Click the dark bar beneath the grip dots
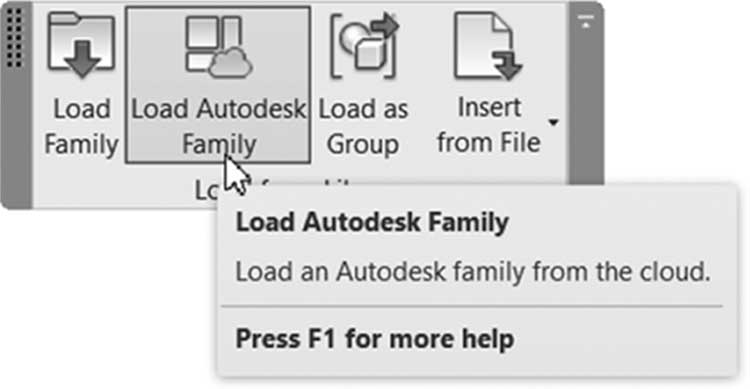Viewport: 750px width, 389px height. coord(16,139)
